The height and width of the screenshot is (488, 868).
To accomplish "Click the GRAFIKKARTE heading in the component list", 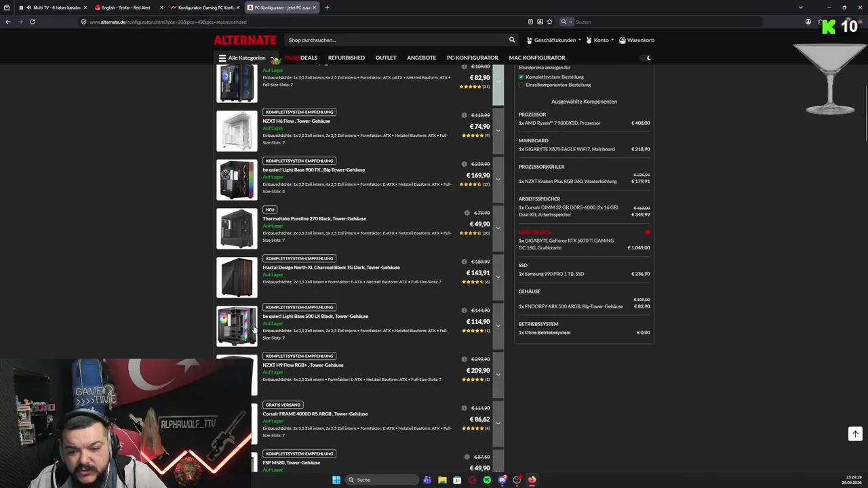I will pyautogui.click(x=535, y=232).
